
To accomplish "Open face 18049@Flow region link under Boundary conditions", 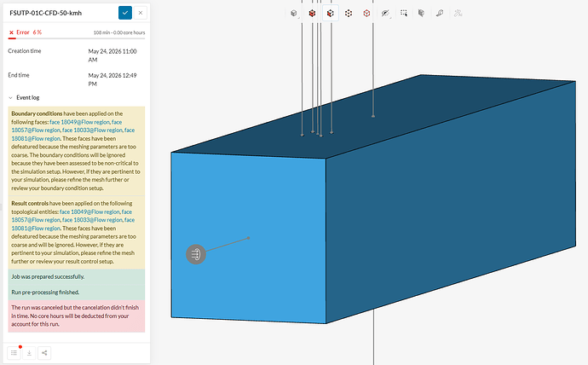I will coord(79,122).
